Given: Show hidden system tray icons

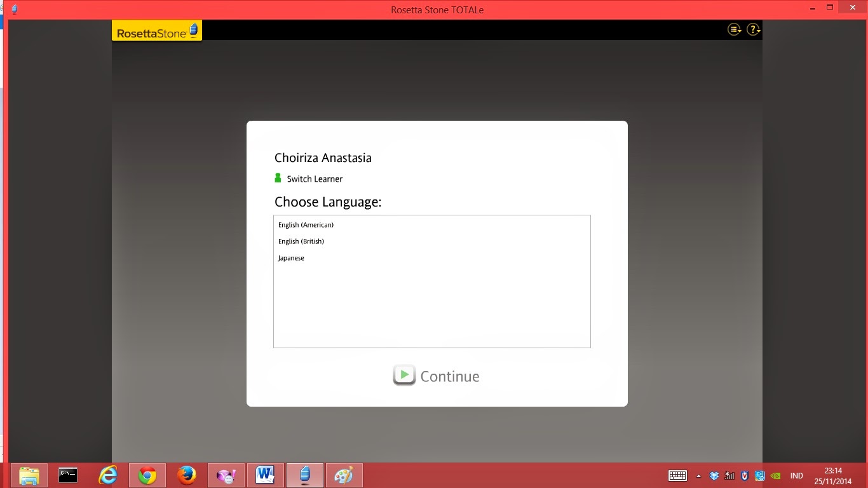Looking at the screenshot, I should coord(699,475).
